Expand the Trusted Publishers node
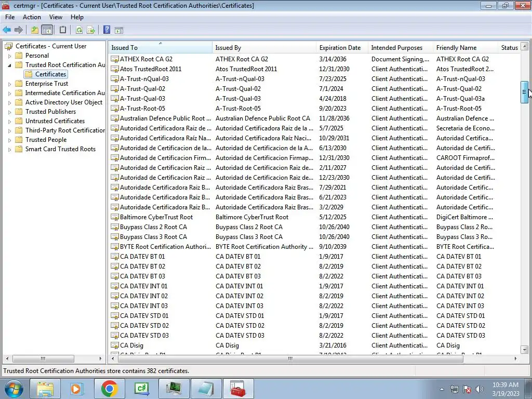 click(9, 112)
